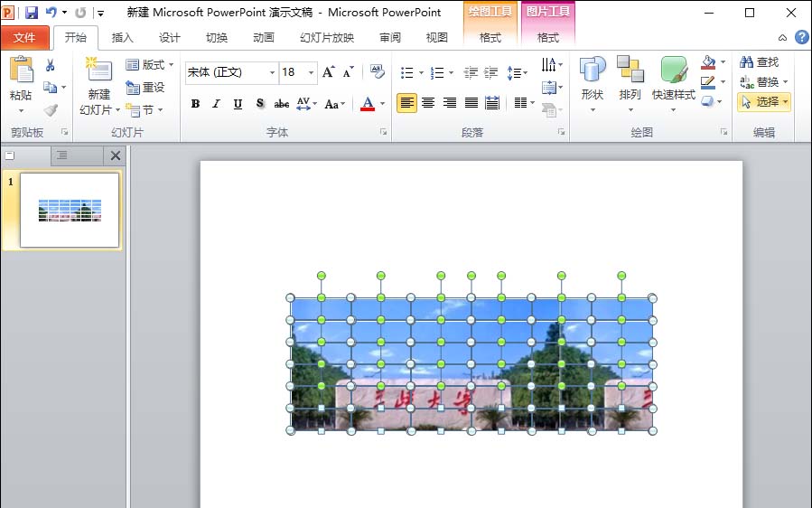The image size is (812, 508).
Task: Open the line spacing dropdown
Action: (525, 72)
